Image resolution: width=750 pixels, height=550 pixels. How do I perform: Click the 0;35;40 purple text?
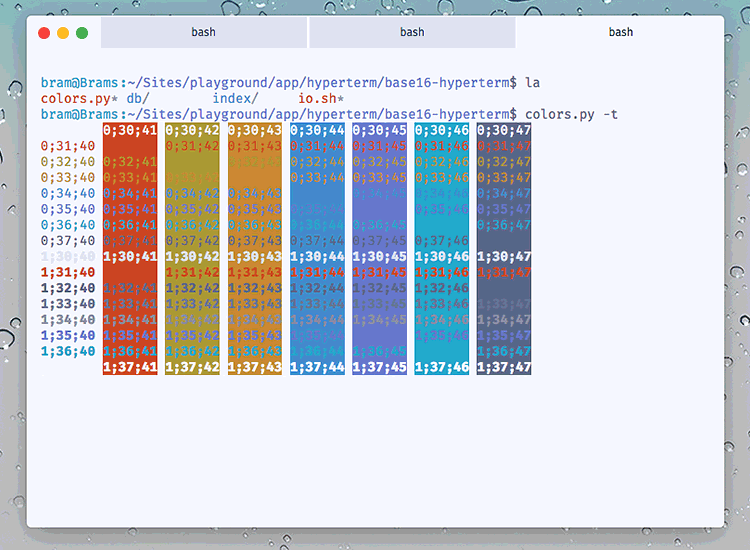[x=68, y=209]
